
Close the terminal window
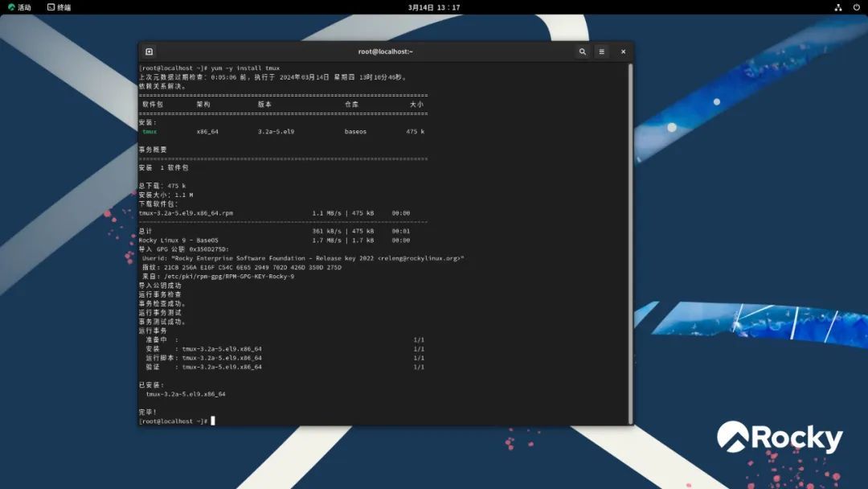tap(624, 51)
